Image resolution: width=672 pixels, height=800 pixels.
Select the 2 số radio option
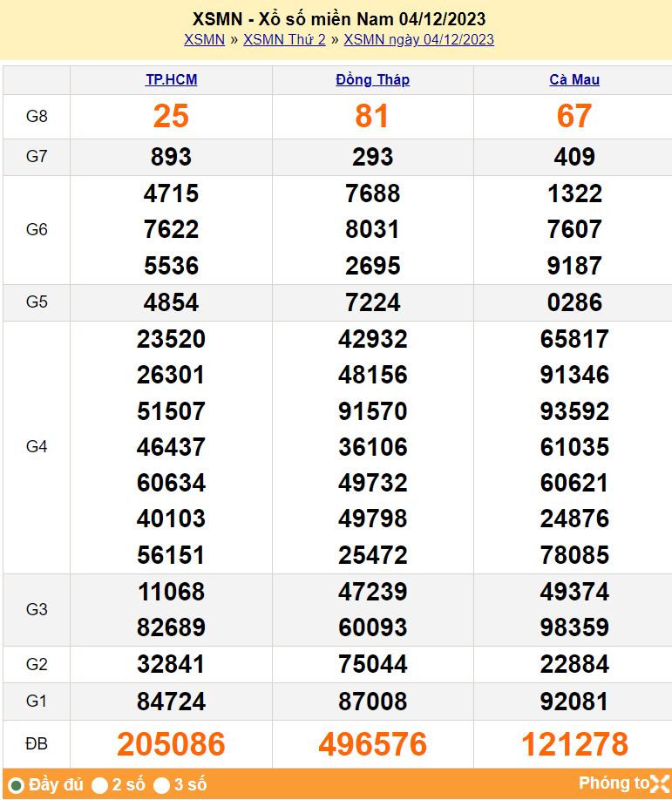click(100, 785)
